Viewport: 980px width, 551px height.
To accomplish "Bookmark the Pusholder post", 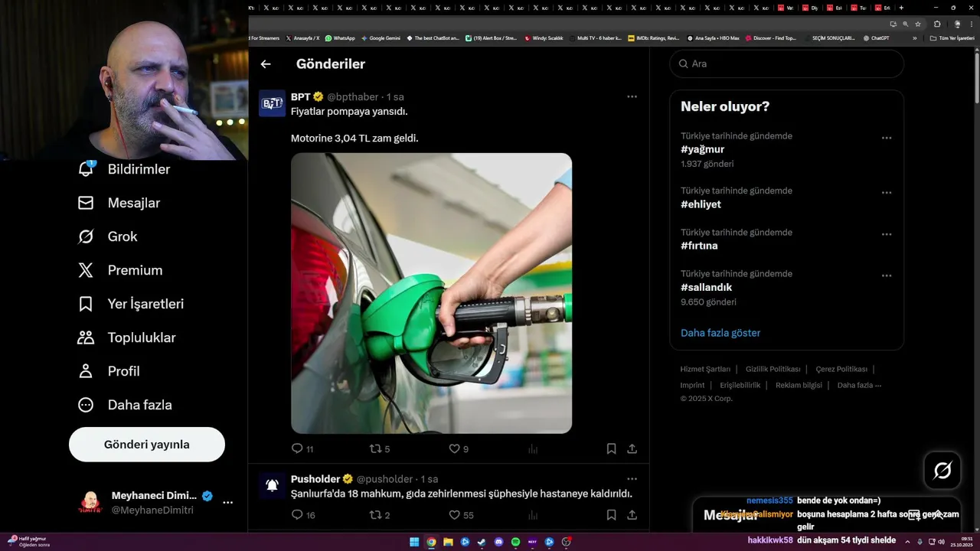I will point(611,515).
